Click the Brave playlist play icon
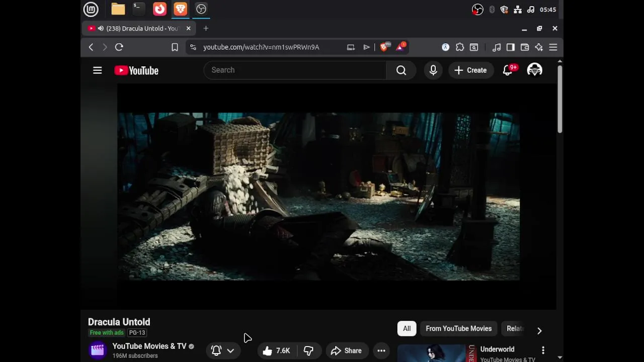The width and height of the screenshot is (644, 362). (x=366, y=47)
